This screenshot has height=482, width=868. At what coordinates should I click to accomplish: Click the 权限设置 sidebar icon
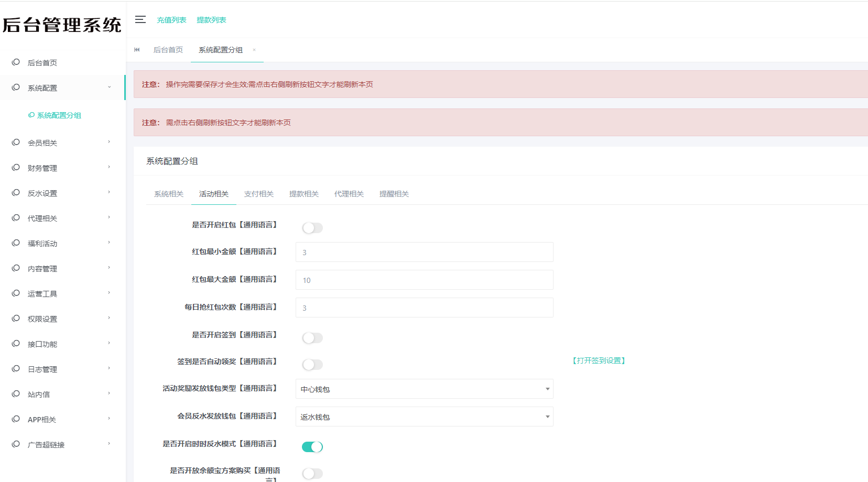click(x=16, y=319)
